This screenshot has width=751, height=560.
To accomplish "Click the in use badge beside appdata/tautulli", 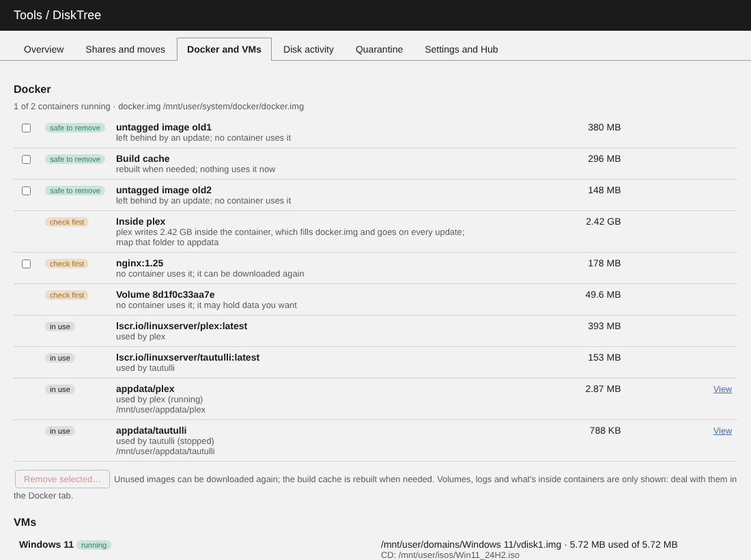I will (60, 431).
